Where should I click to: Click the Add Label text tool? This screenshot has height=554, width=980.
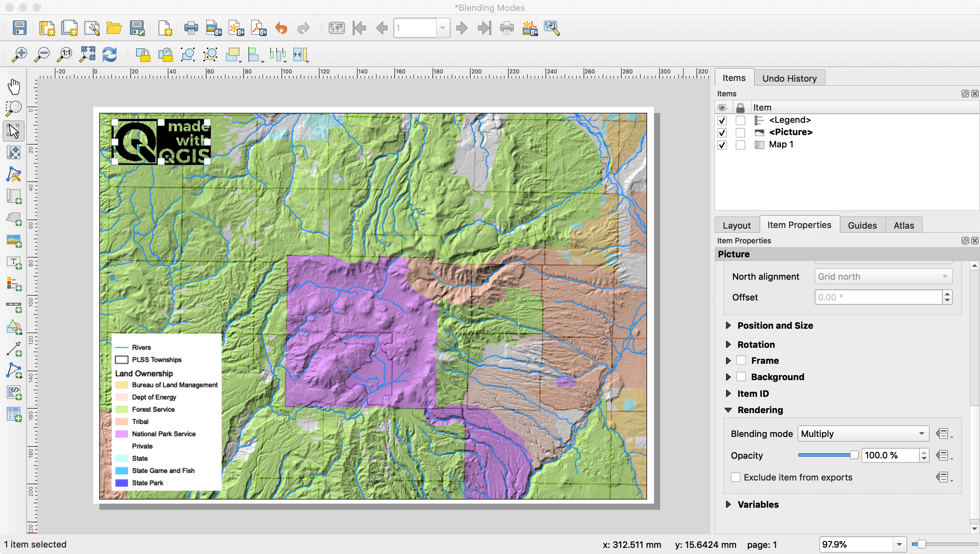[14, 263]
